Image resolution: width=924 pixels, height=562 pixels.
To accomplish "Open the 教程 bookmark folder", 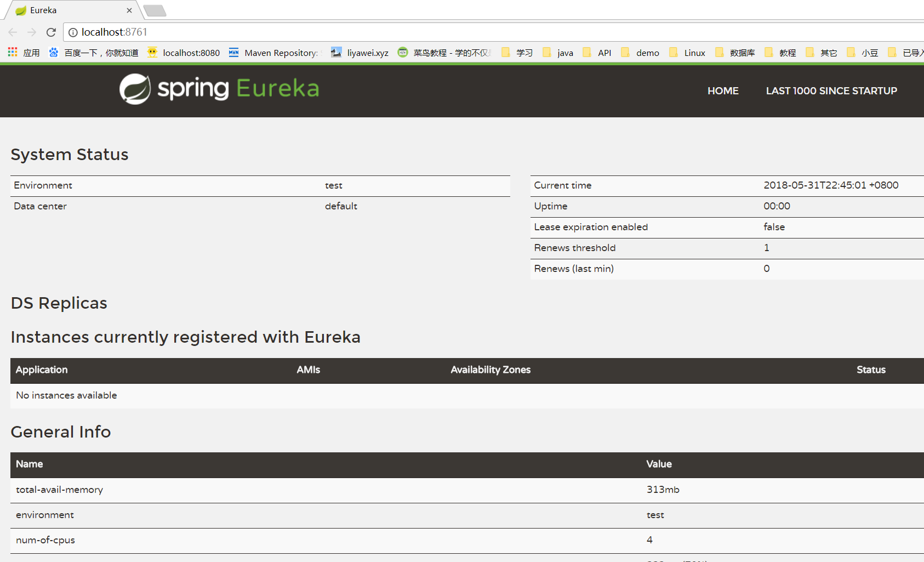I will pos(780,53).
